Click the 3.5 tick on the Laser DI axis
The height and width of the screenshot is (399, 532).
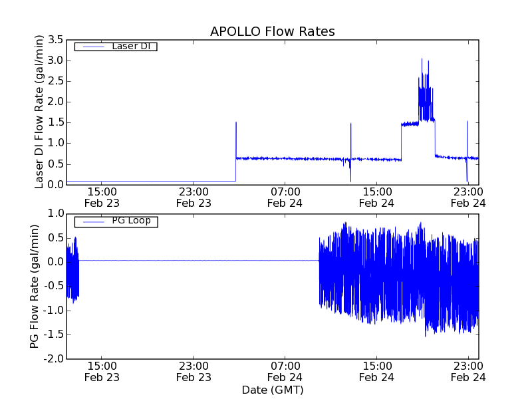[56, 40]
